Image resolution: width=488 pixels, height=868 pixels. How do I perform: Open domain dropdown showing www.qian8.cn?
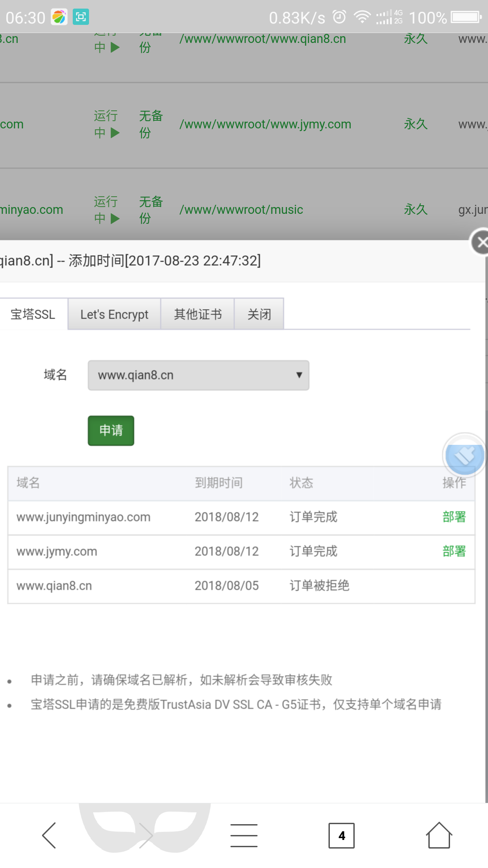coord(198,375)
